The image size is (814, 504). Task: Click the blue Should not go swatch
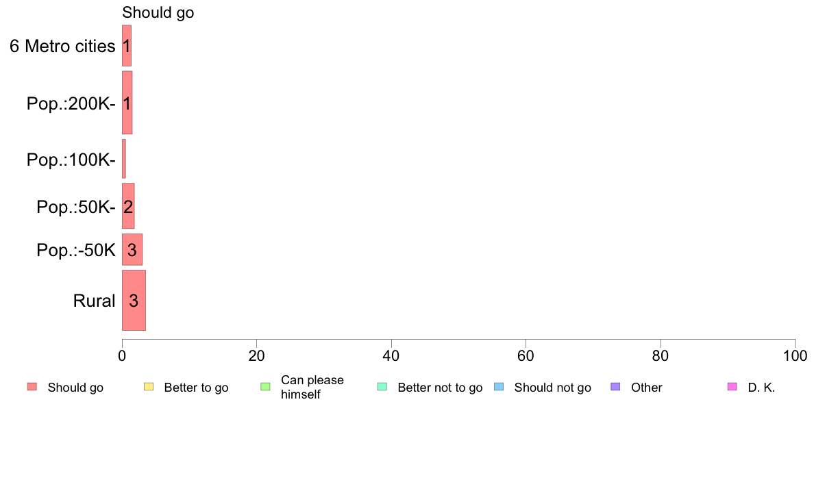[499, 387]
